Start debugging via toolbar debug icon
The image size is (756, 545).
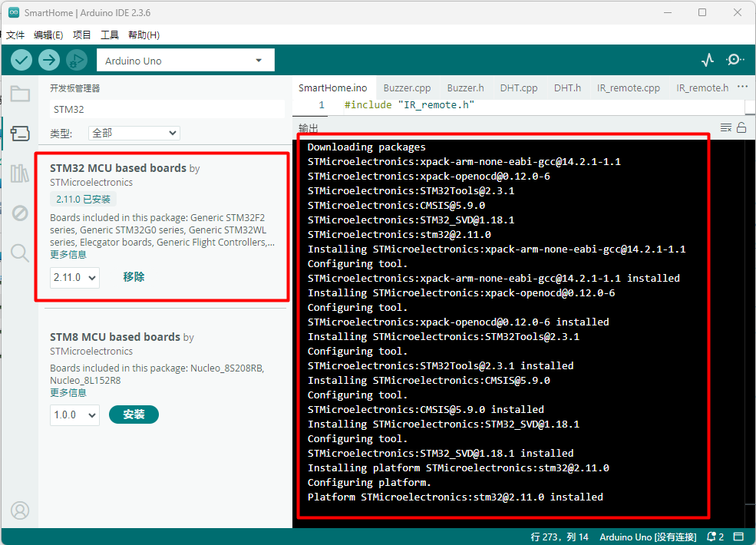click(76, 59)
